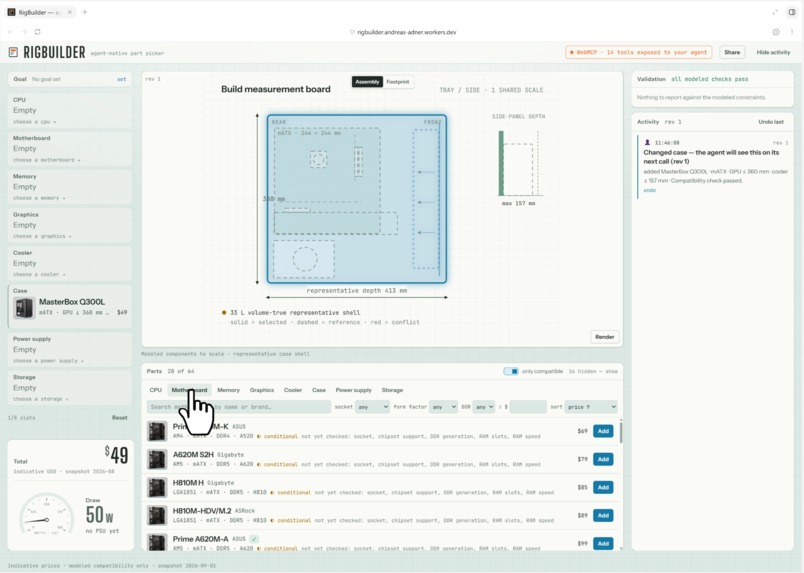
Task: Click the undo link under activity entry
Action: [x=649, y=190]
